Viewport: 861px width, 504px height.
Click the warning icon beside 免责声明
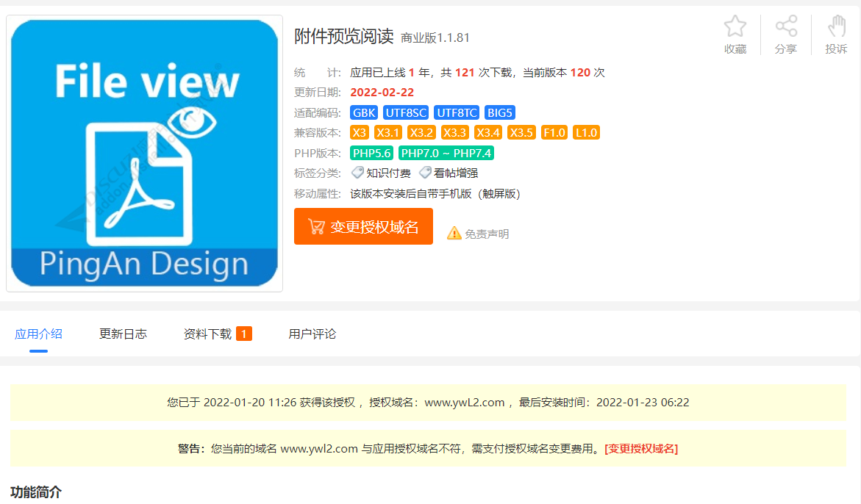(x=454, y=234)
